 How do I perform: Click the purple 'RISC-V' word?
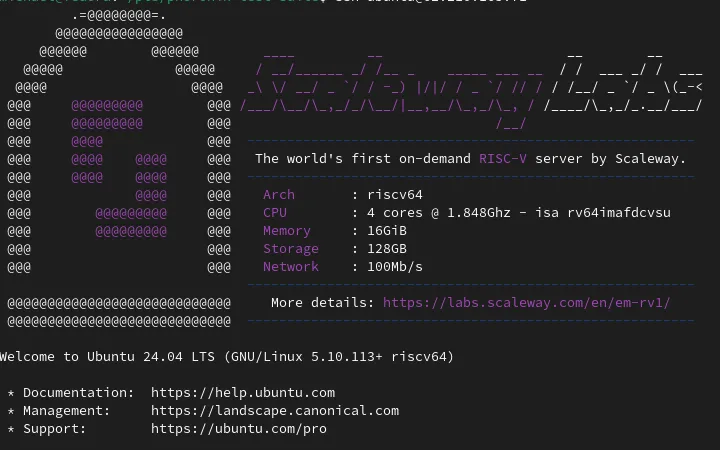pyautogui.click(x=503, y=159)
